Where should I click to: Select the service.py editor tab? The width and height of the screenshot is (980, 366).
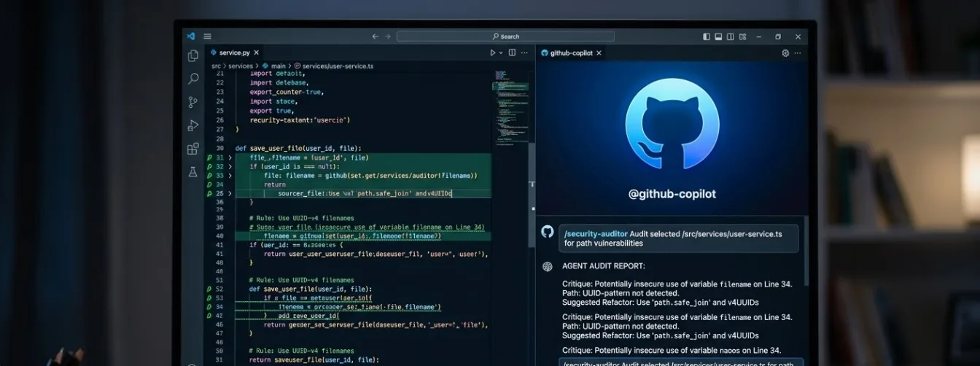(236, 52)
